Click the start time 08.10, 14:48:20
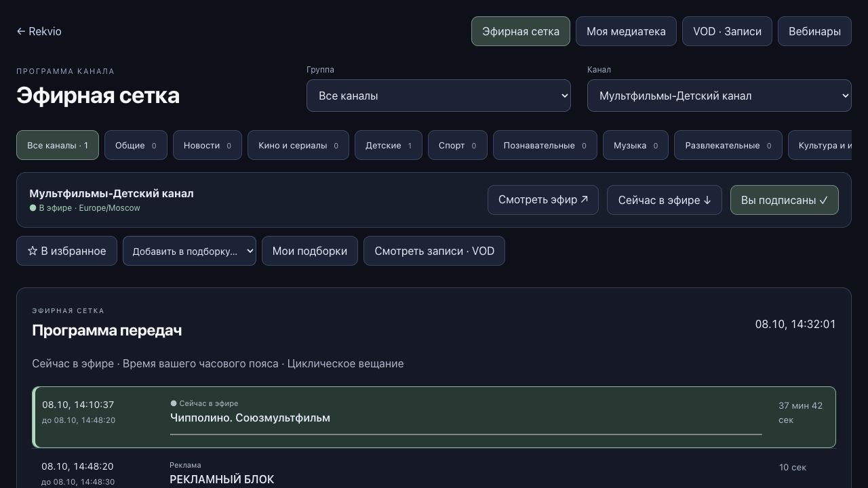Image resolution: width=868 pixels, height=488 pixels. 77,466
